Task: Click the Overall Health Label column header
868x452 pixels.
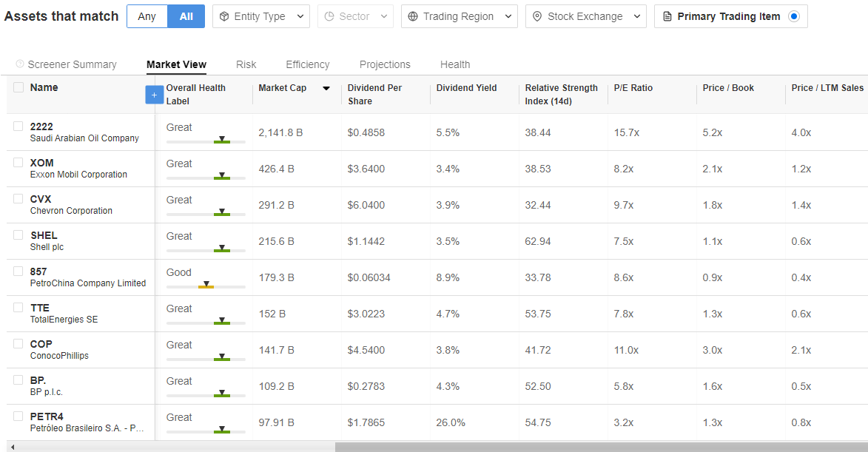Action: coord(196,95)
